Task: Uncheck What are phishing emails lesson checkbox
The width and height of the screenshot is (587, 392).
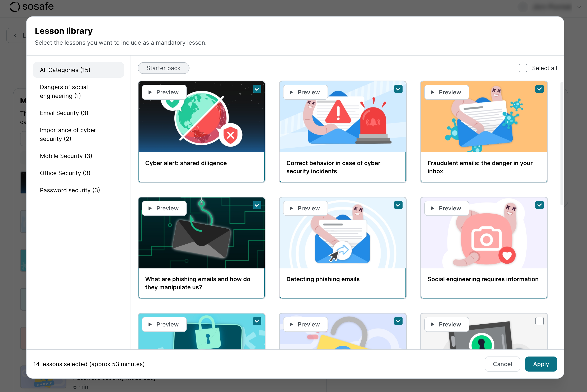Action: click(x=257, y=205)
